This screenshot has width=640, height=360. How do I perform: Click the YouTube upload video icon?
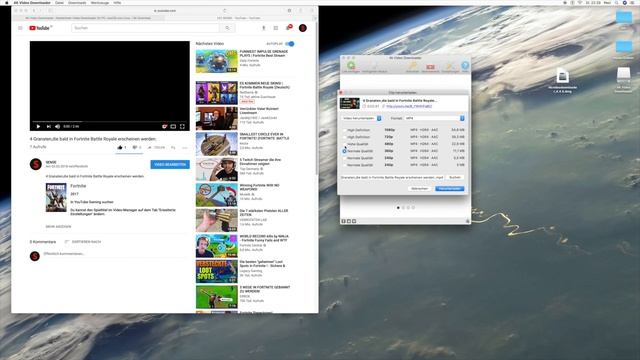[x=263, y=28]
